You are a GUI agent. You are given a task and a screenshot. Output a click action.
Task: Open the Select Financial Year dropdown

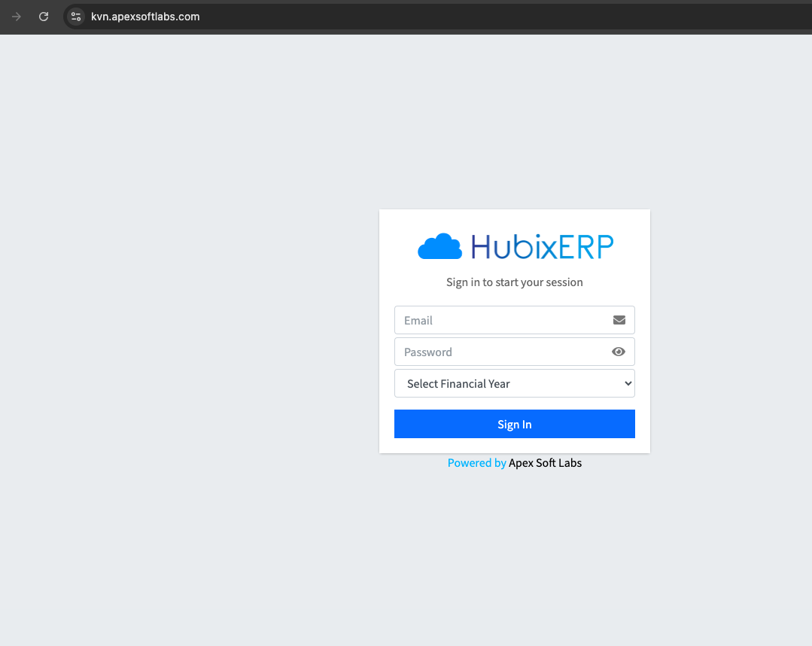[504, 383]
